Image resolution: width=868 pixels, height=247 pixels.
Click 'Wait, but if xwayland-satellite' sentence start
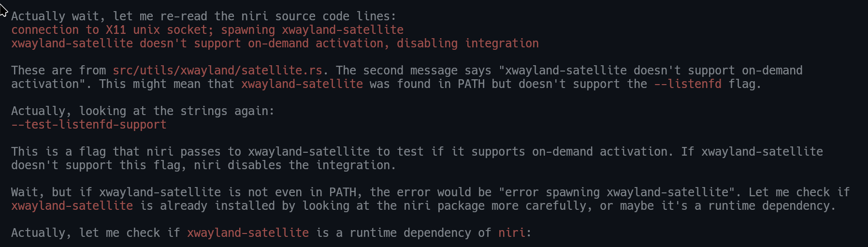(116, 192)
